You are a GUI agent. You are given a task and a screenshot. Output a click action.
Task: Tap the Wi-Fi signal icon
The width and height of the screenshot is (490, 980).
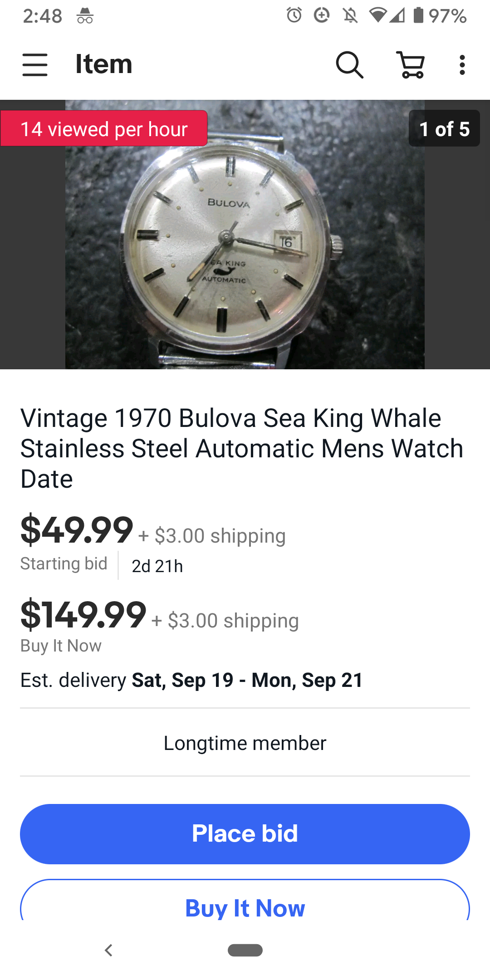click(x=377, y=15)
